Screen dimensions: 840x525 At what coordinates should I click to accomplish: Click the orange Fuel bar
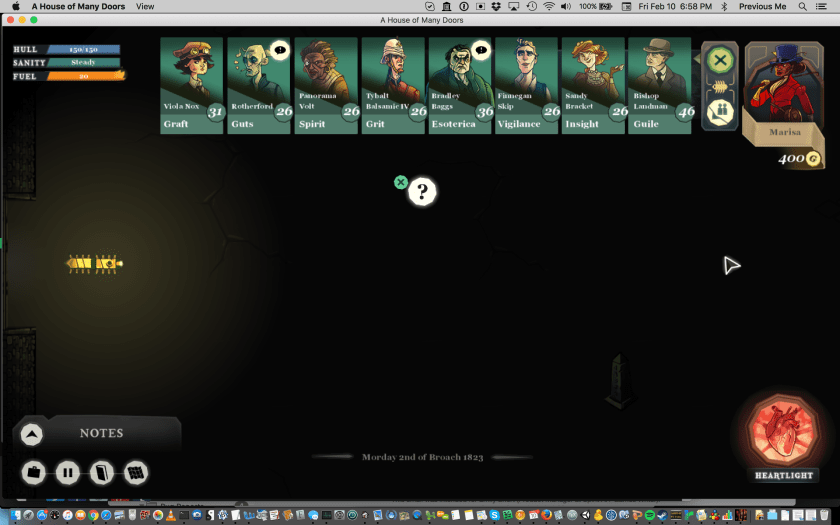(x=83, y=75)
